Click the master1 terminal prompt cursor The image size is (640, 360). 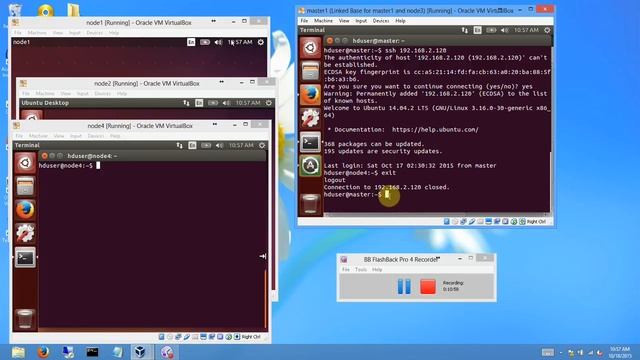387,195
